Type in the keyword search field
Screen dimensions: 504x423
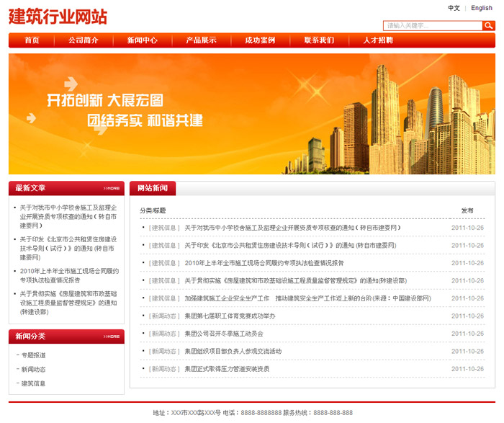pyautogui.click(x=432, y=26)
